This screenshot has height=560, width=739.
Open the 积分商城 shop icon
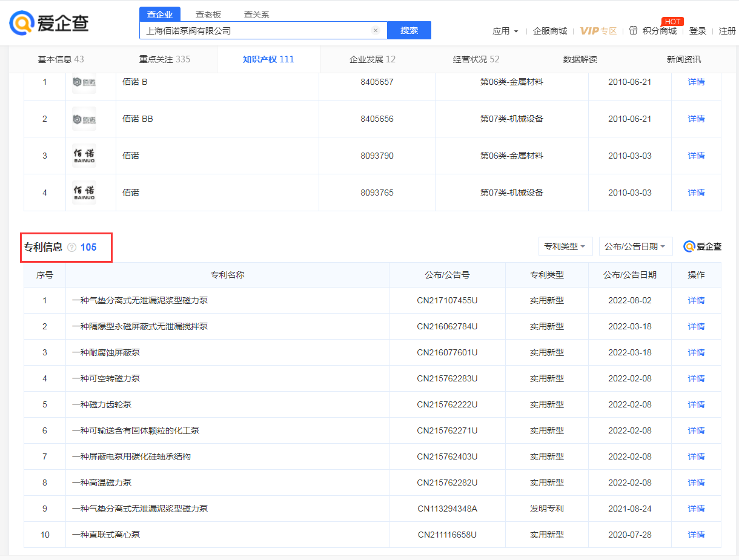click(x=634, y=30)
